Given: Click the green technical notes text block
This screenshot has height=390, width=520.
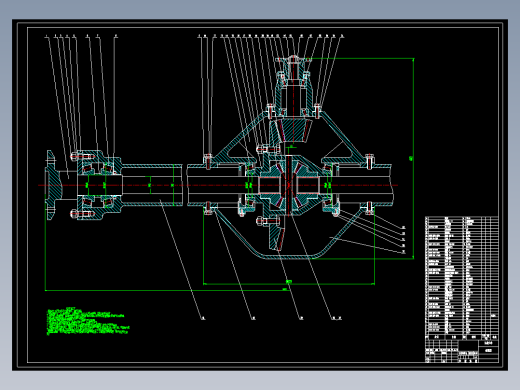Looking at the screenshot, I should click(88, 321).
